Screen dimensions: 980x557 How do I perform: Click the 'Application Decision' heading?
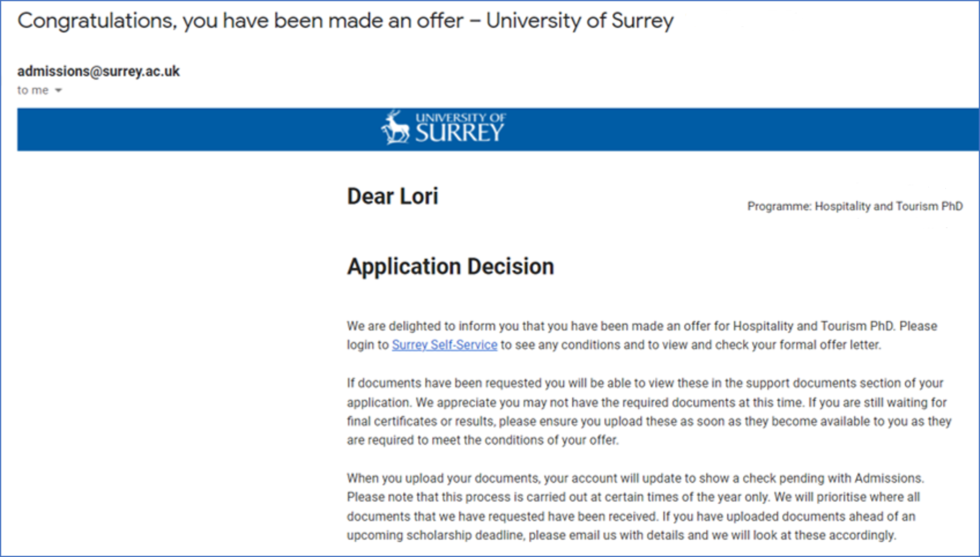(450, 266)
